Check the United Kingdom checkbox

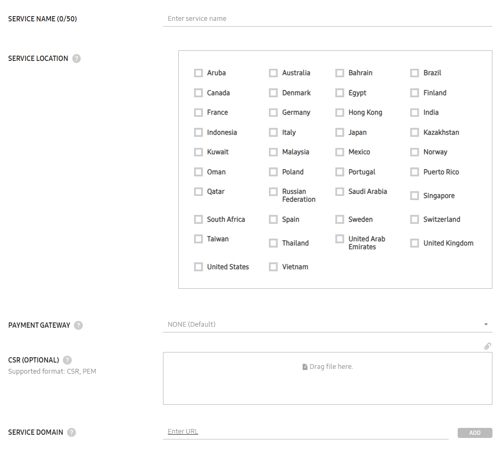[414, 243]
